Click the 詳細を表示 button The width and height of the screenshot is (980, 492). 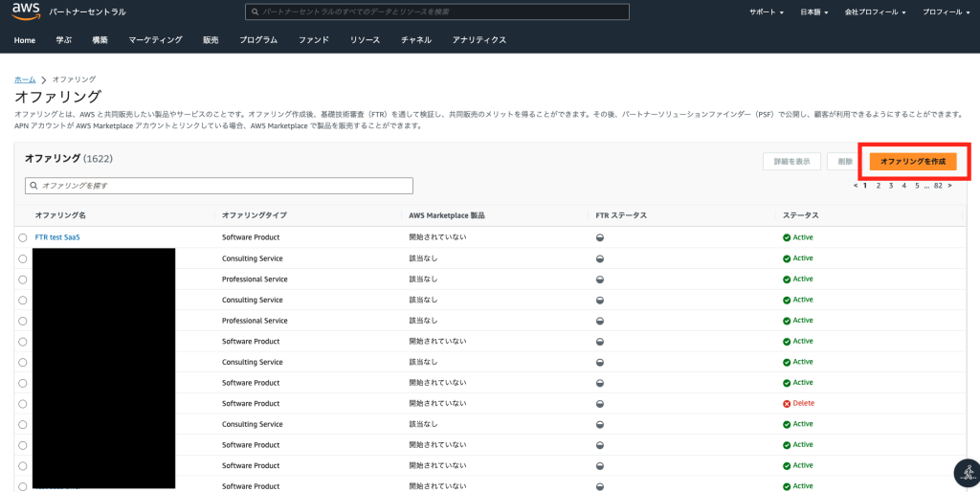pyautogui.click(x=791, y=162)
